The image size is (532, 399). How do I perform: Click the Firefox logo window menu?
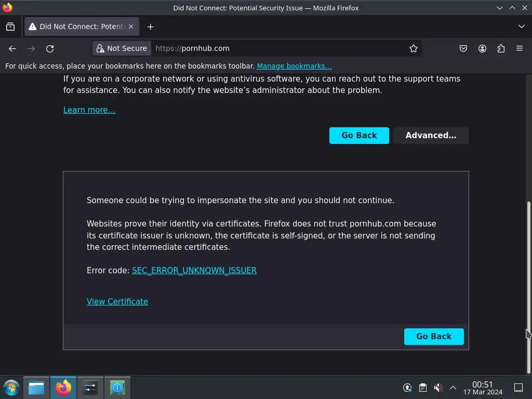[x=7, y=7]
